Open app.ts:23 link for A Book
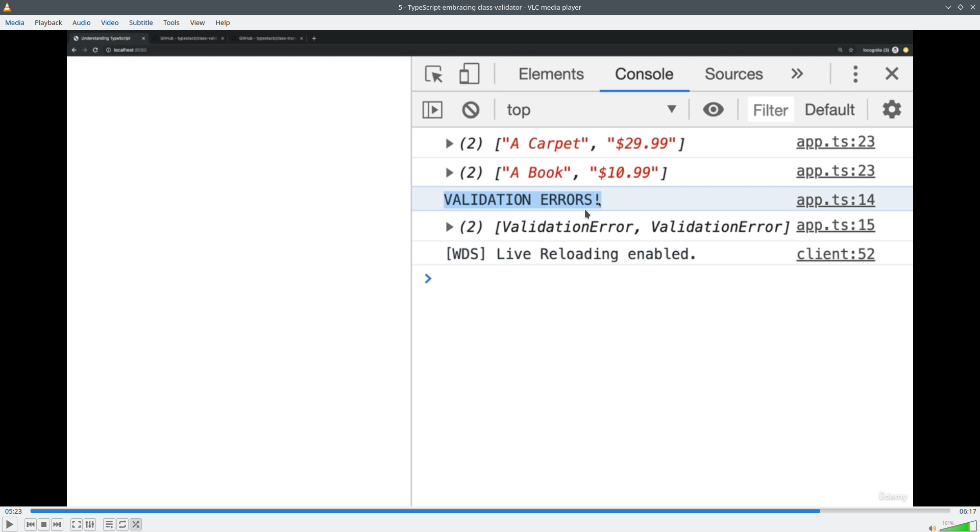 coord(836,172)
